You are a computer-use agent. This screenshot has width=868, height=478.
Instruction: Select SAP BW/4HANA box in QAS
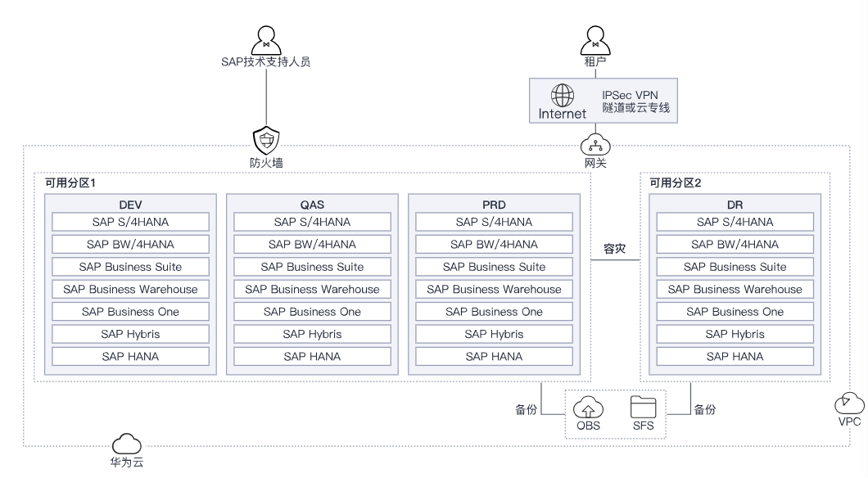click(x=312, y=244)
